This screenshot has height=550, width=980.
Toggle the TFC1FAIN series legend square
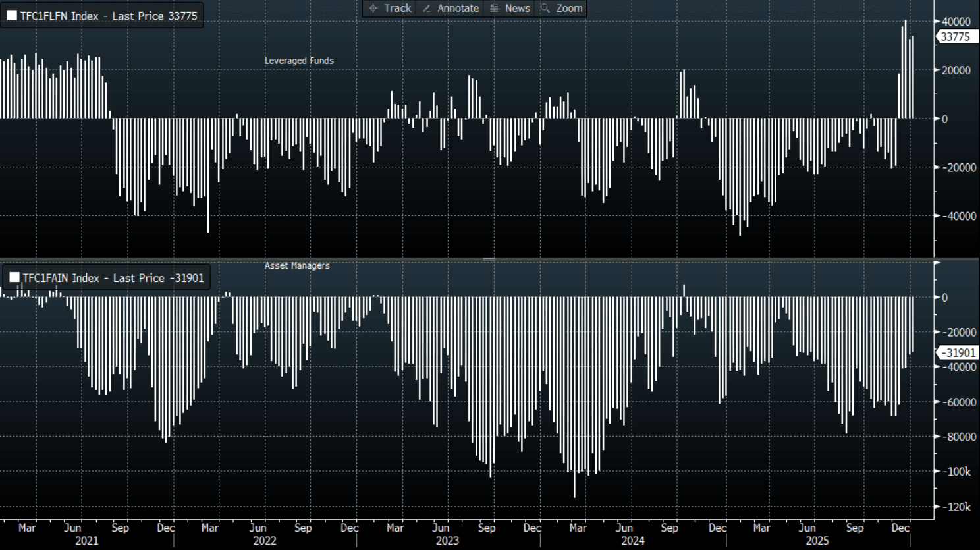[x=14, y=278]
